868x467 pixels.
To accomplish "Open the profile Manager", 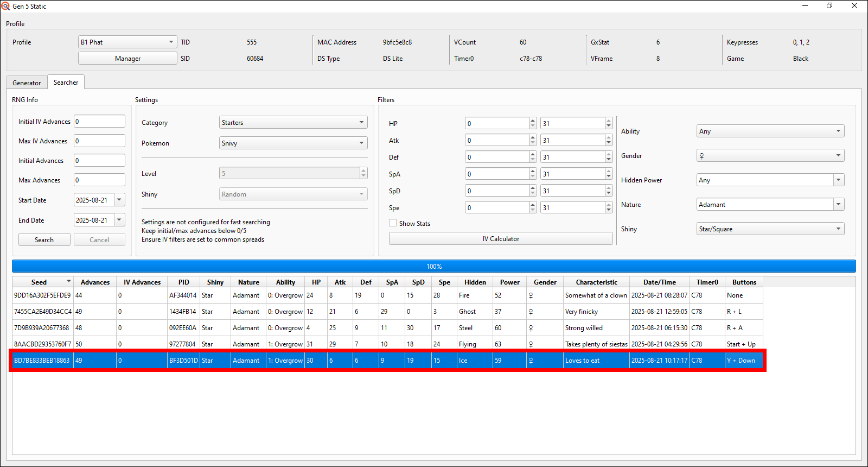I will click(x=127, y=59).
